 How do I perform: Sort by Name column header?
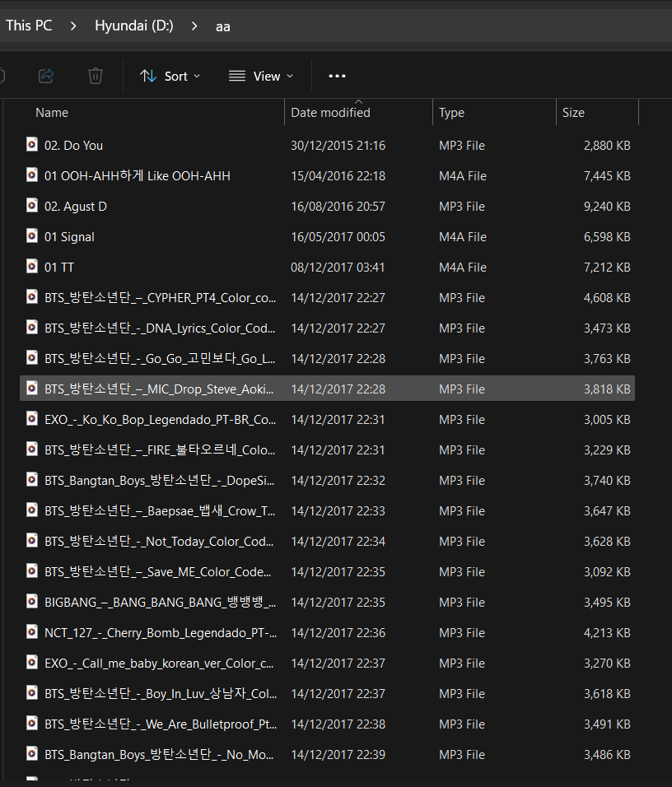tap(52, 113)
